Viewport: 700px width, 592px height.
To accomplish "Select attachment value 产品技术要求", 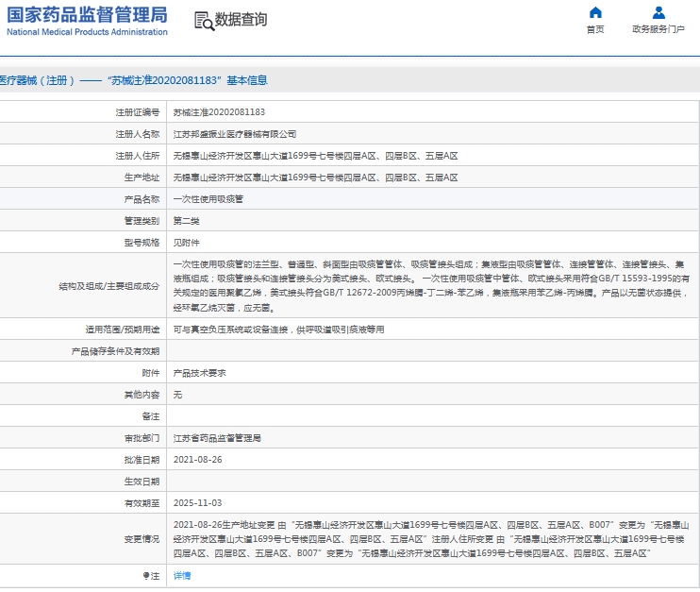I will pyautogui.click(x=200, y=373).
